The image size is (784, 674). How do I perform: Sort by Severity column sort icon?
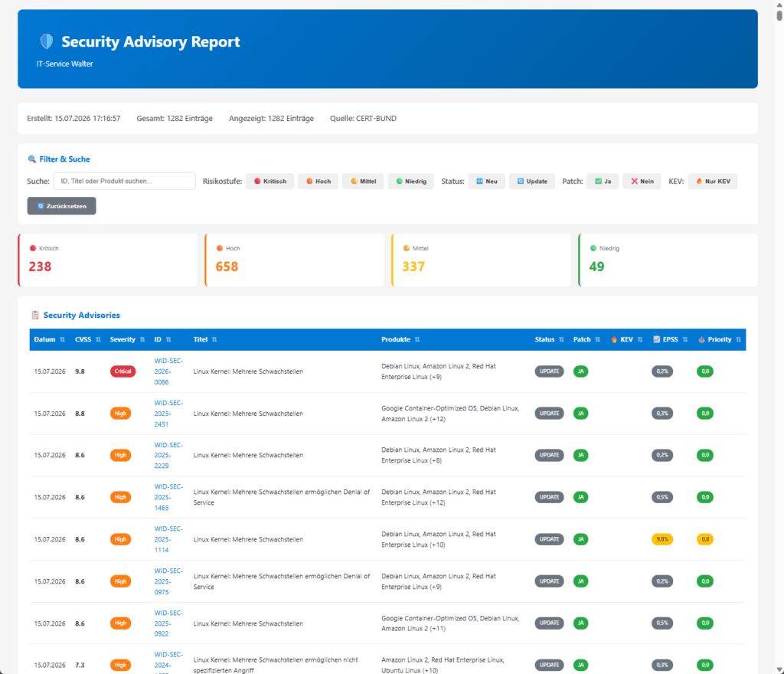pos(142,339)
